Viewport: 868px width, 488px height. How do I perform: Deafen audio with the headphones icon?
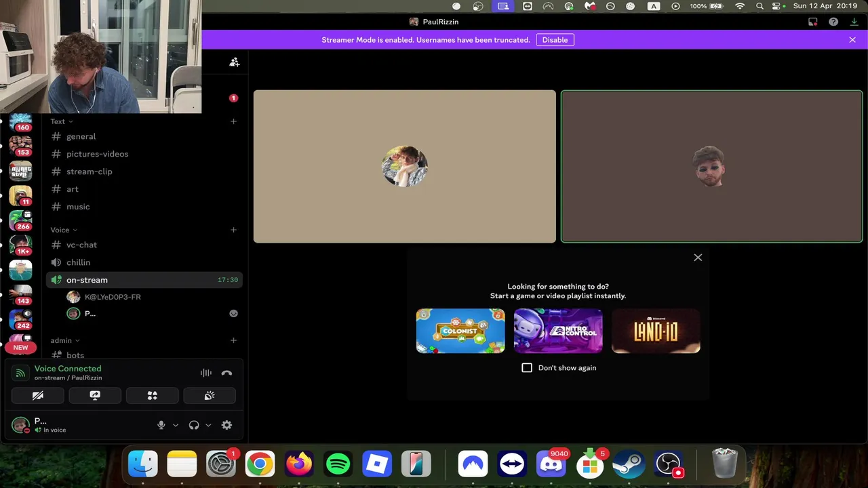point(194,425)
